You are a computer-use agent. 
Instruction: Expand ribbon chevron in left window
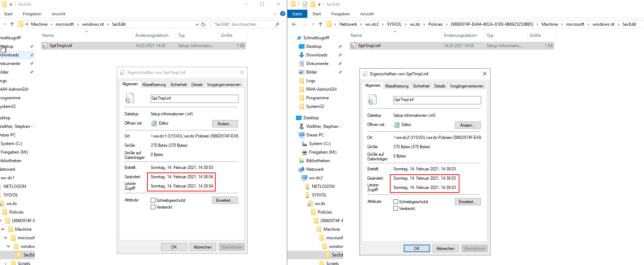pyautogui.click(x=275, y=14)
